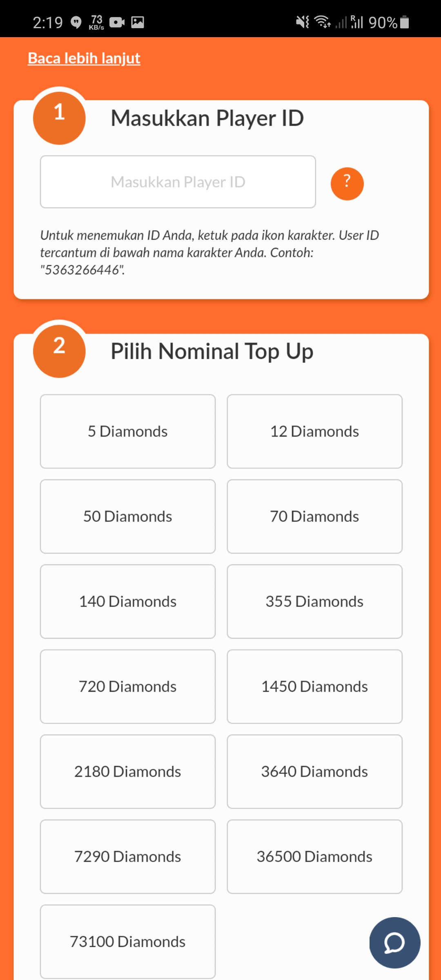441x980 pixels.
Task: Choose the 12 Diamonds top up
Action: click(314, 431)
